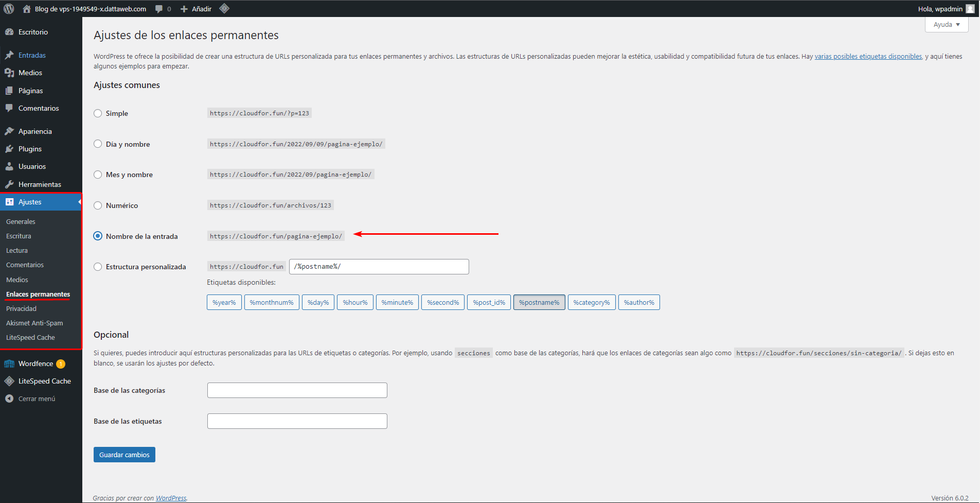
Task: Insert the %category% tag button
Action: pyautogui.click(x=592, y=302)
